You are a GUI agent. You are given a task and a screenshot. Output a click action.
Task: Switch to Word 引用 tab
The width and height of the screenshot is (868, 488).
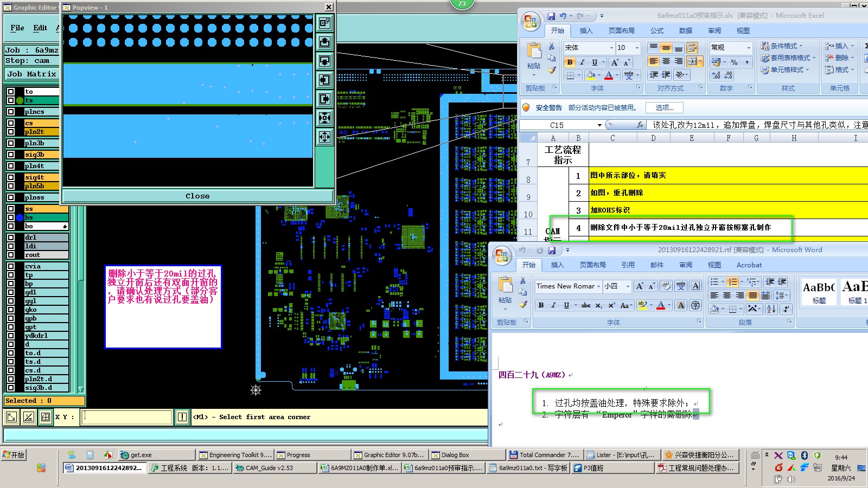[628, 265]
